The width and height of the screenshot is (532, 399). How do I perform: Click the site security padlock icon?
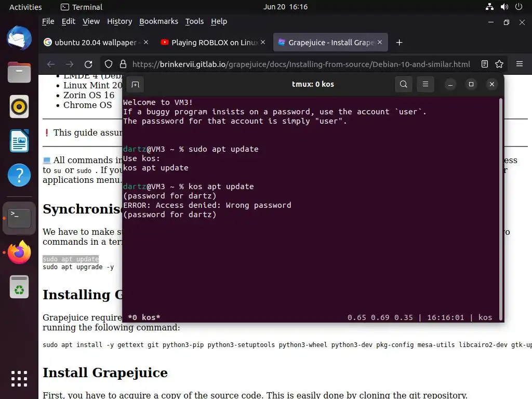pyautogui.click(x=123, y=64)
